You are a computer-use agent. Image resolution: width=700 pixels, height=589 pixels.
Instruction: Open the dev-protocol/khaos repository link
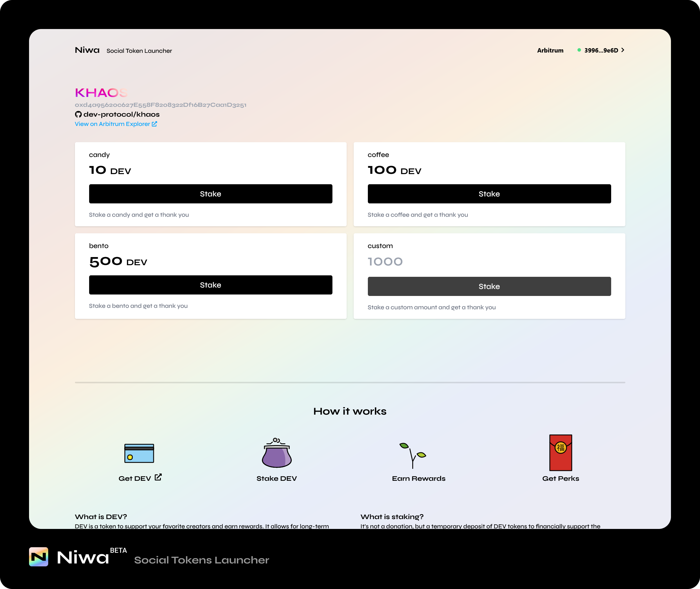(x=122, y=114)
